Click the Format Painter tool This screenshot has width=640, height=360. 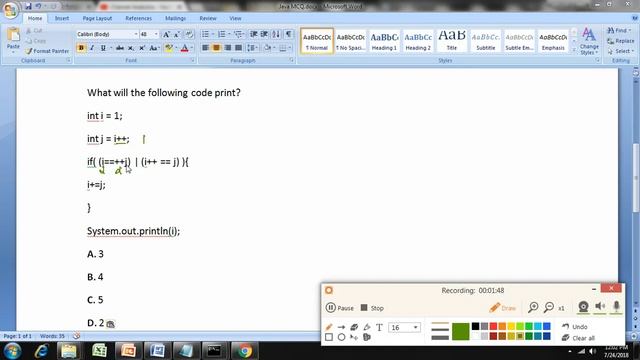(x=47, y=51)
